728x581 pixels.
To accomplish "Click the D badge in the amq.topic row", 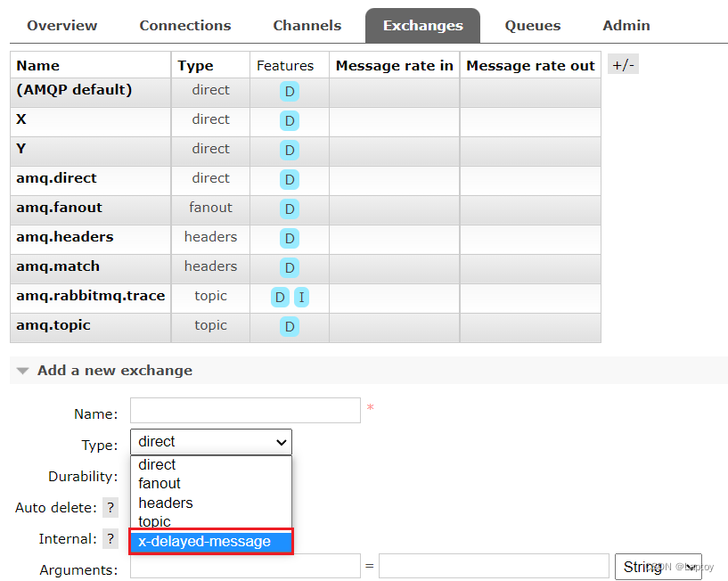I will coord(290,327).
